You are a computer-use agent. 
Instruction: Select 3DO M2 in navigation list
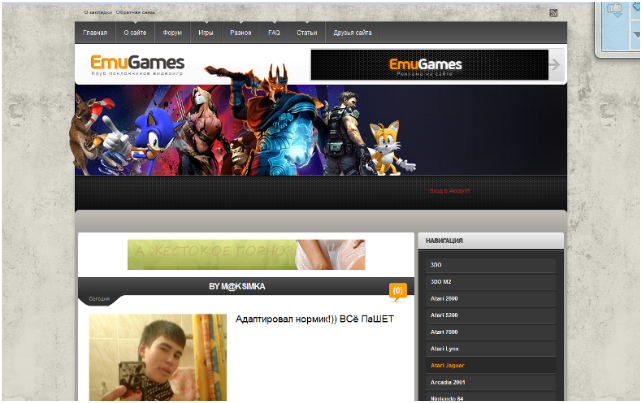(491, 282)
